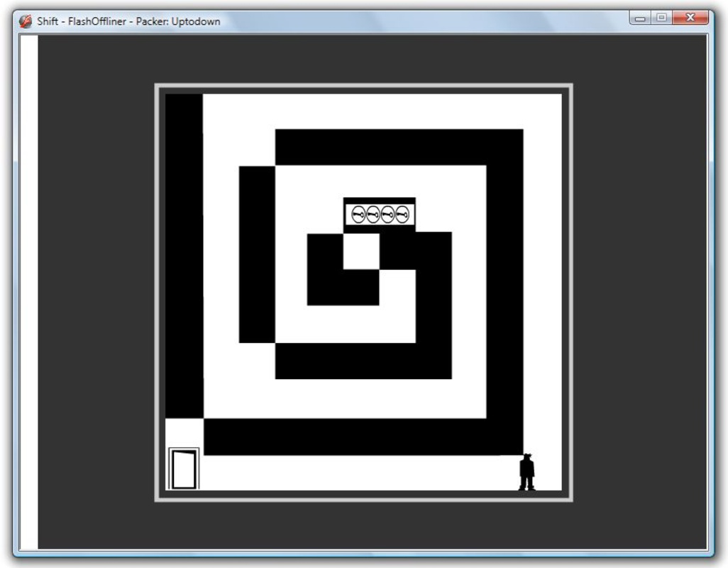Click the second key icon in the box

tap(373, 215)
